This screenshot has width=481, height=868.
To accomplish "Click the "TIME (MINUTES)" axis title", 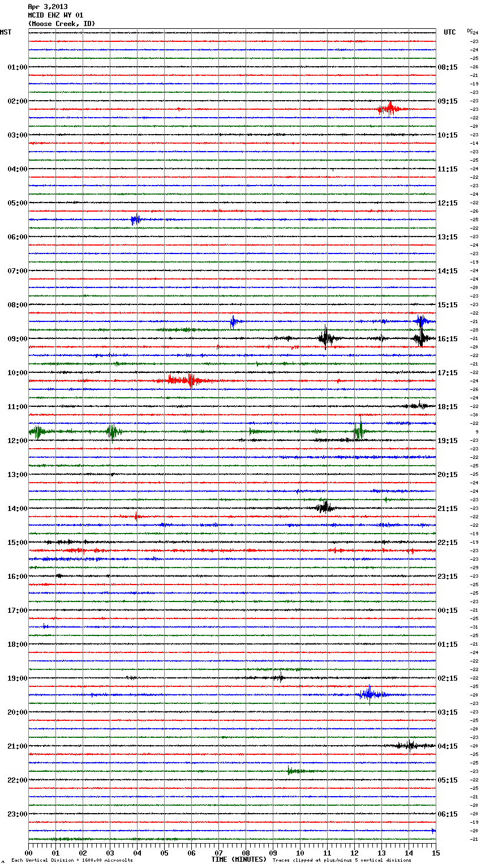I will [x=239, y=859].
